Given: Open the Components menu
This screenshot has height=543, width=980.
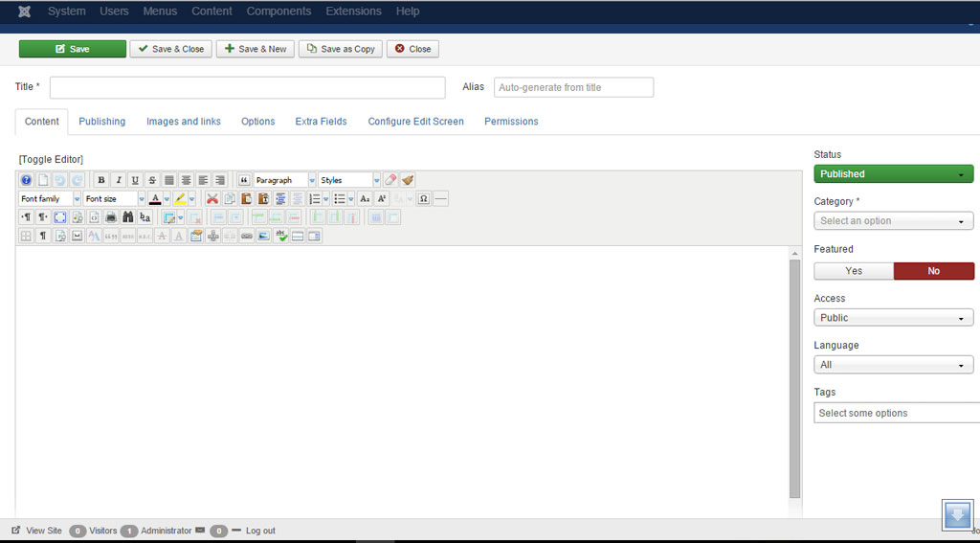Looking at the screenshot, I should tap(278, 11).
